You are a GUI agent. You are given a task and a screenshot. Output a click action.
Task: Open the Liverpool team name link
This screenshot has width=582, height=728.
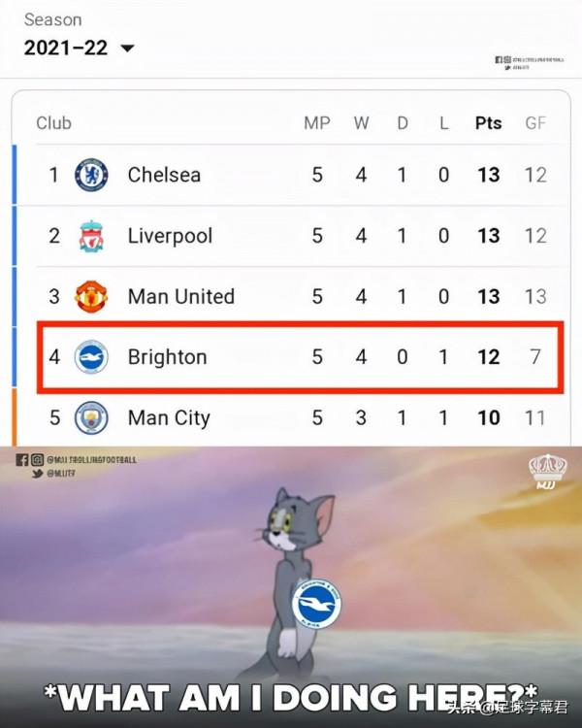(170, 236)
